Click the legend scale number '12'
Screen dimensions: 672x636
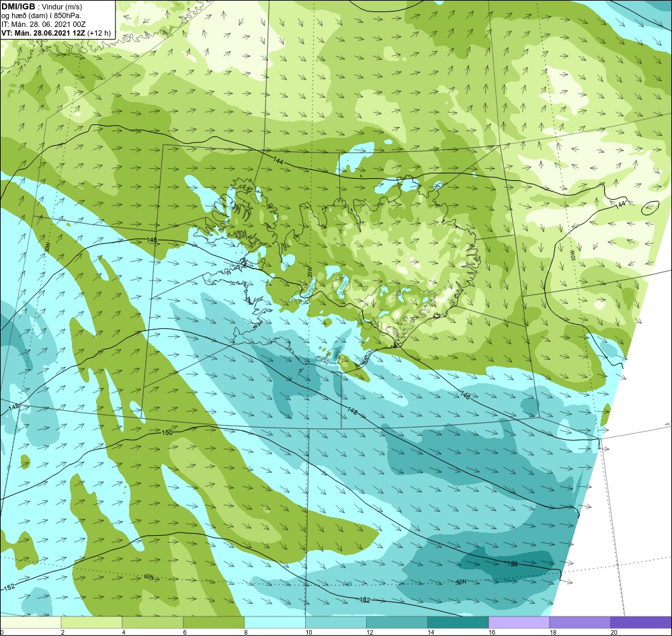click(370, 632)
